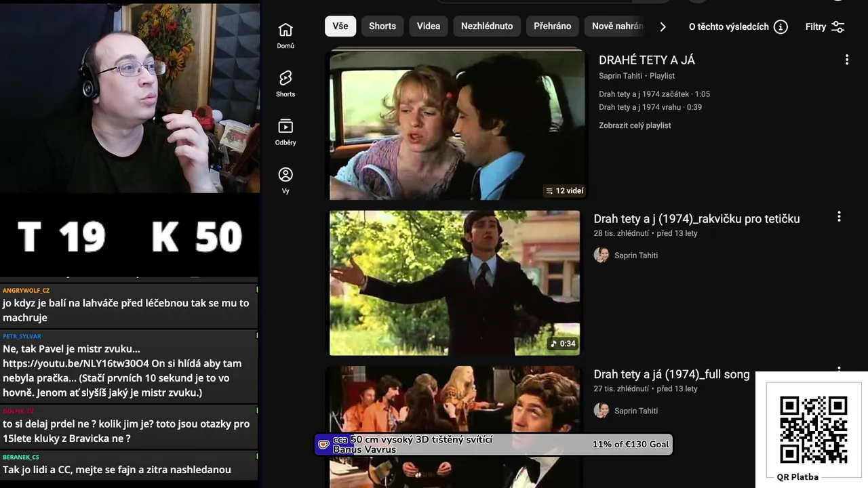The image size is (868, 488).
Task: Select the Nově nahráno filter chip
Action: pyautogui.click(x=614, y=26)
